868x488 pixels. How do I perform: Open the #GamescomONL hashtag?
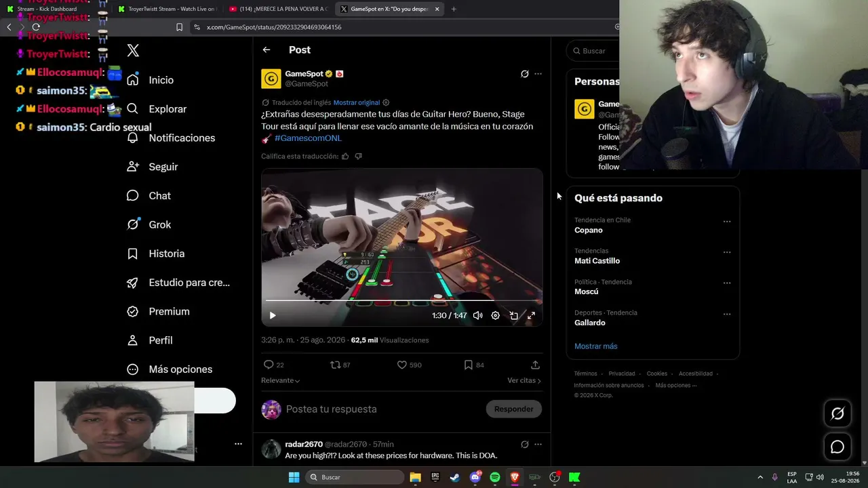[308, 138]
